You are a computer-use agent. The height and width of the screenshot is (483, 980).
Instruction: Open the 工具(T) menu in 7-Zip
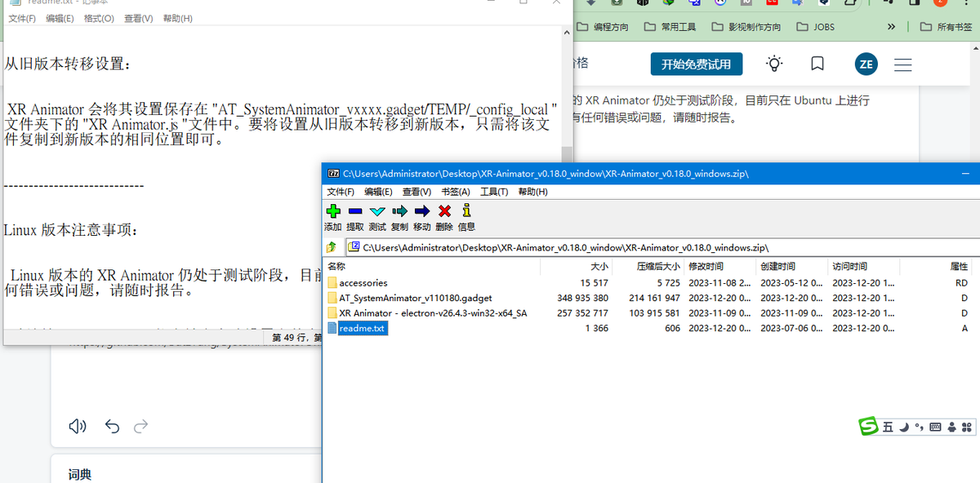tap(494, 192)
